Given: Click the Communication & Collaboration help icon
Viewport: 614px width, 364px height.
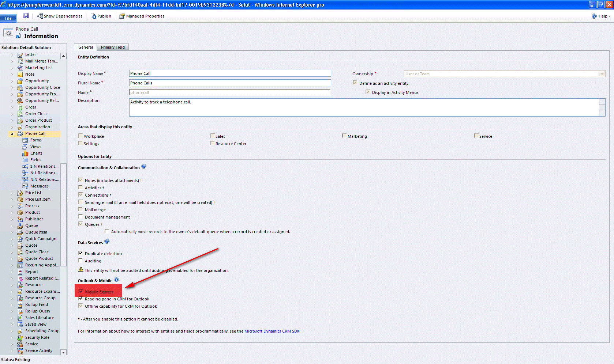Looking at the screenshot, I should coord(144,167).
